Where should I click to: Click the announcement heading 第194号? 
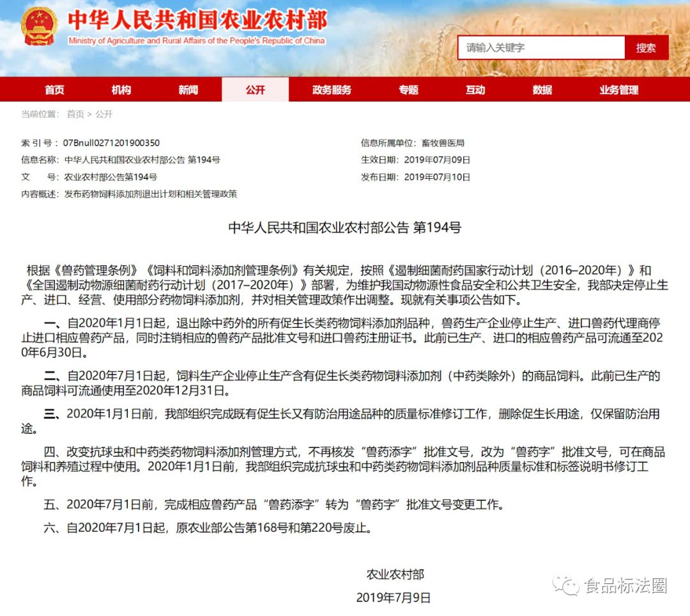(x=344, y=227)
